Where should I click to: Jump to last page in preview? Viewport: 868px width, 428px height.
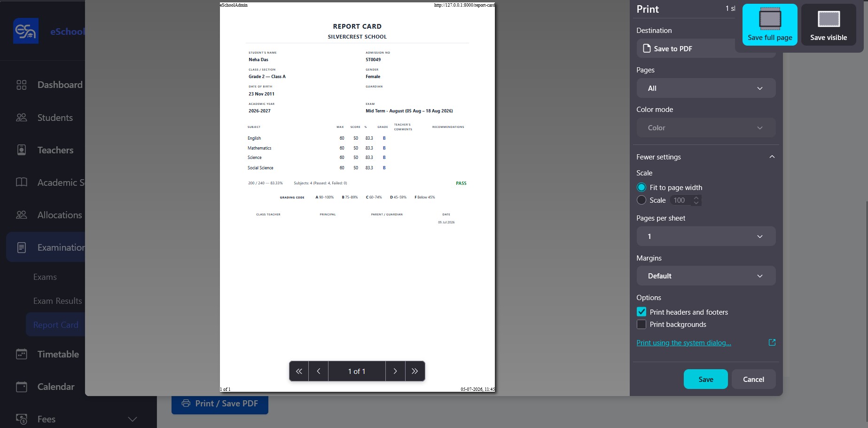pyautogui.click(x=414, y=371)
